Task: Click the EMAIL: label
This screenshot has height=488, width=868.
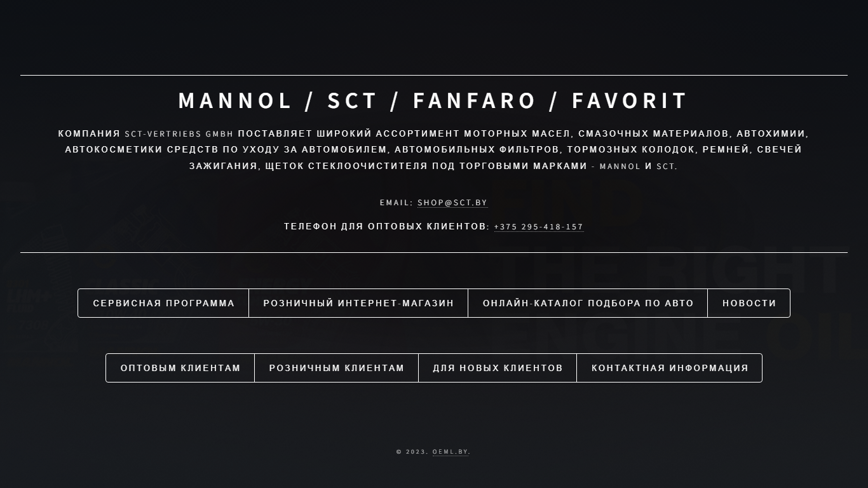Action: [397, 203]
